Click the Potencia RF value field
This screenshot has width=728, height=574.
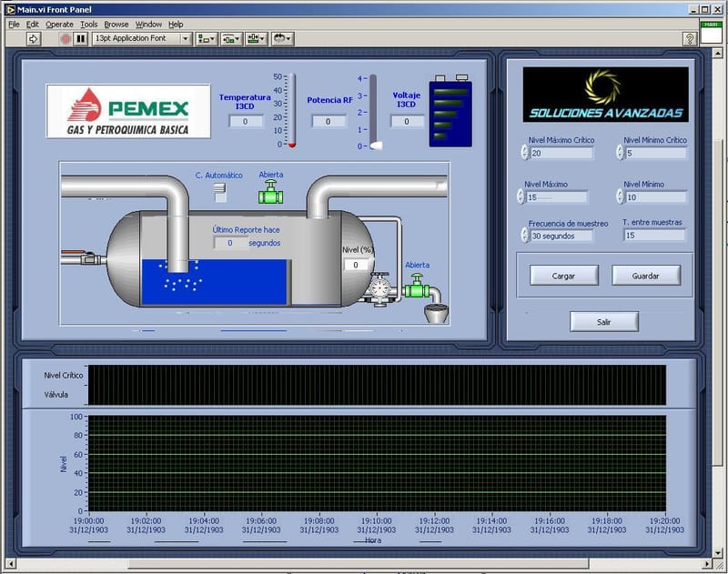[x=329, y=122]
